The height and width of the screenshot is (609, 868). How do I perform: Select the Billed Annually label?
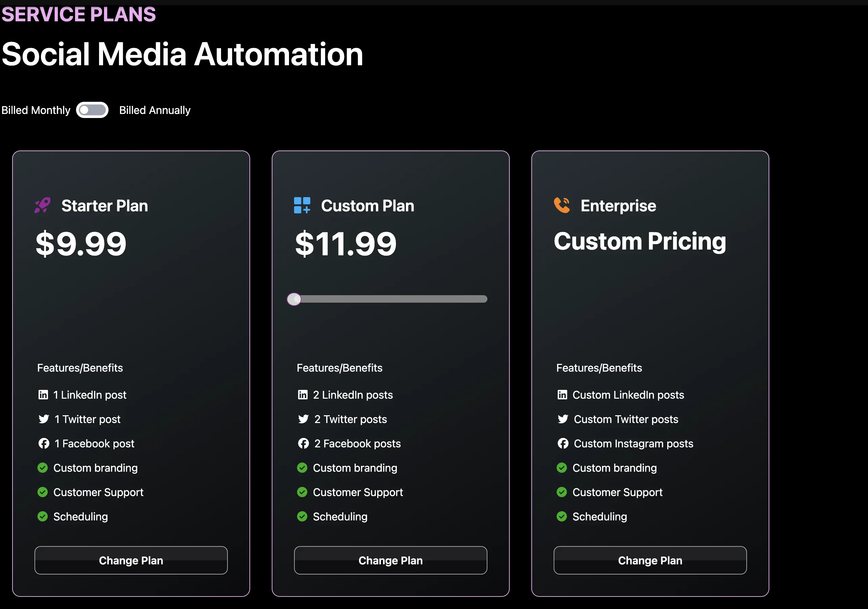click(154, 110)
